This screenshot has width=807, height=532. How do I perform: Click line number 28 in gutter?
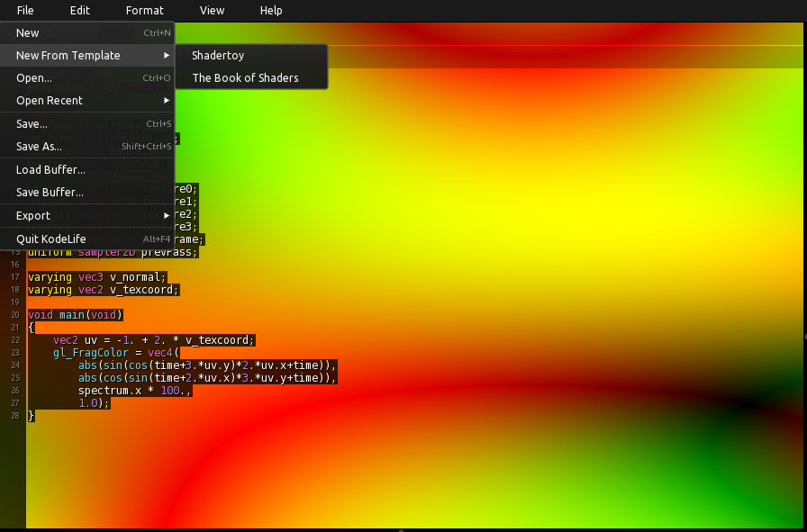(x=15, y=416)
